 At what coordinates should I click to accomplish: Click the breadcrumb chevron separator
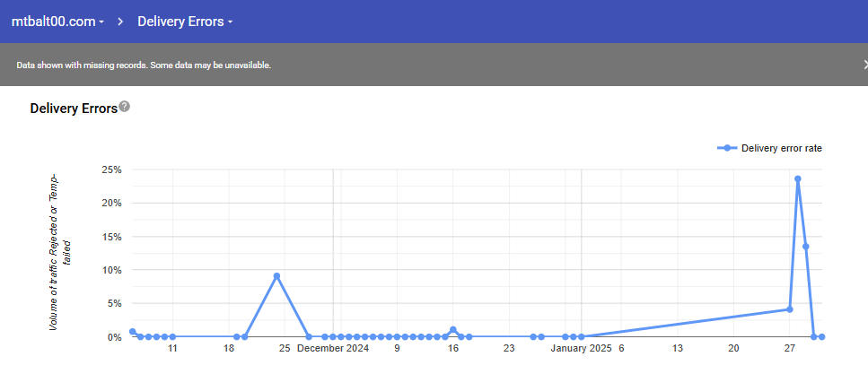120,21
